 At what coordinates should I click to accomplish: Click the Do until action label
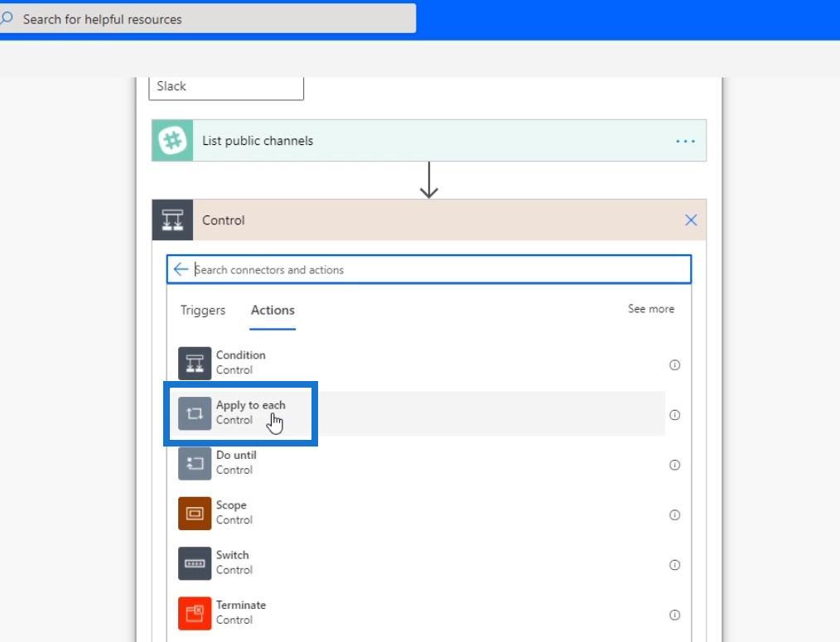(236, 455)
